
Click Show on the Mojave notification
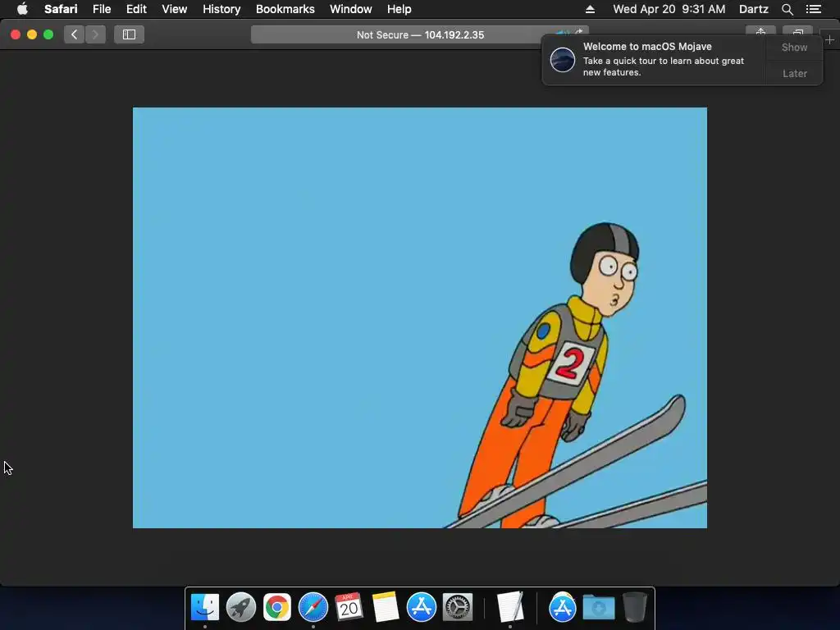[x=794, y=48]
